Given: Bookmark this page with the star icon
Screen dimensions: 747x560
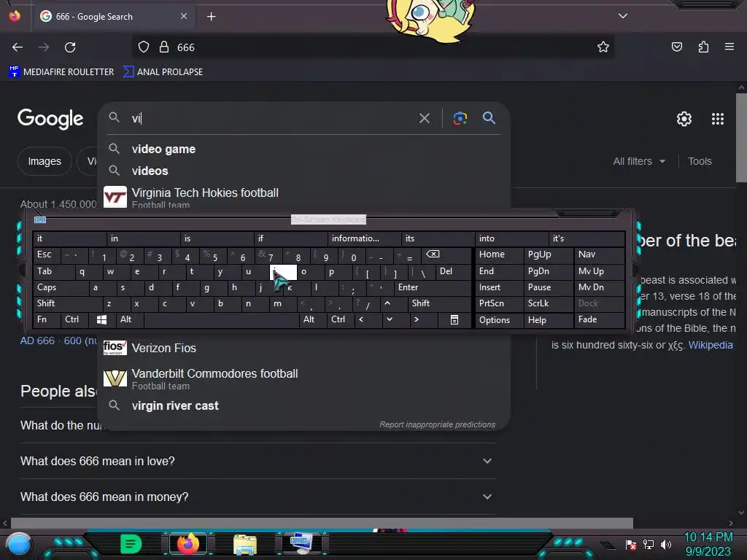Looking at the screenshot, I should coord(603,47).
